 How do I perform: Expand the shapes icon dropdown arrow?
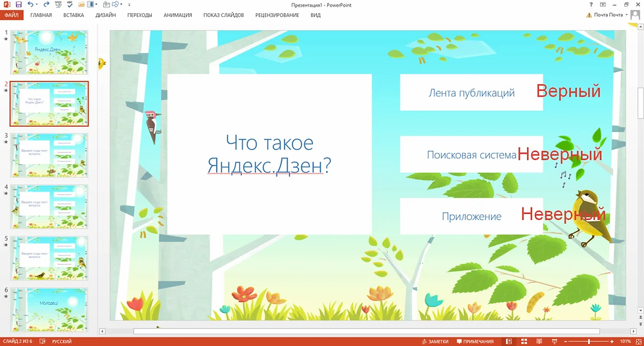(121, 5)
